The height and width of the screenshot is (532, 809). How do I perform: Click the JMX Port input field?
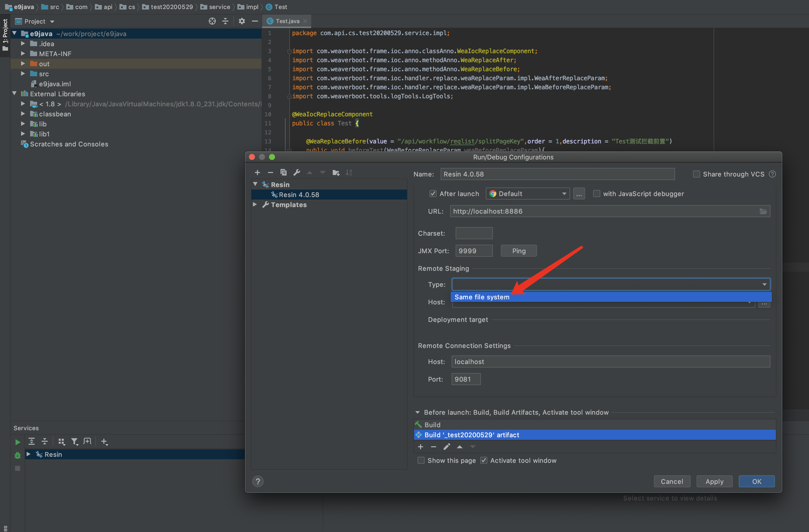(x=474, y=251)
